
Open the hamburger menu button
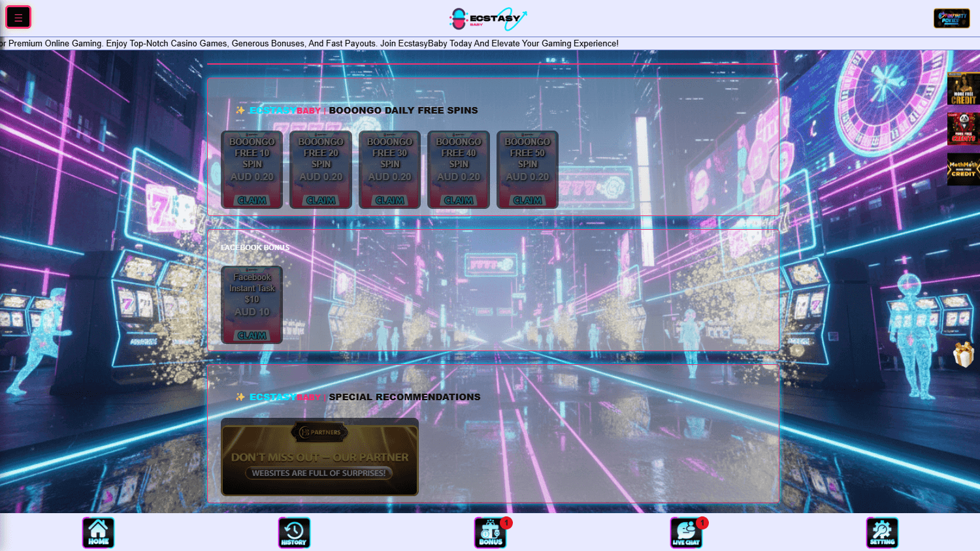click(18, 18)
